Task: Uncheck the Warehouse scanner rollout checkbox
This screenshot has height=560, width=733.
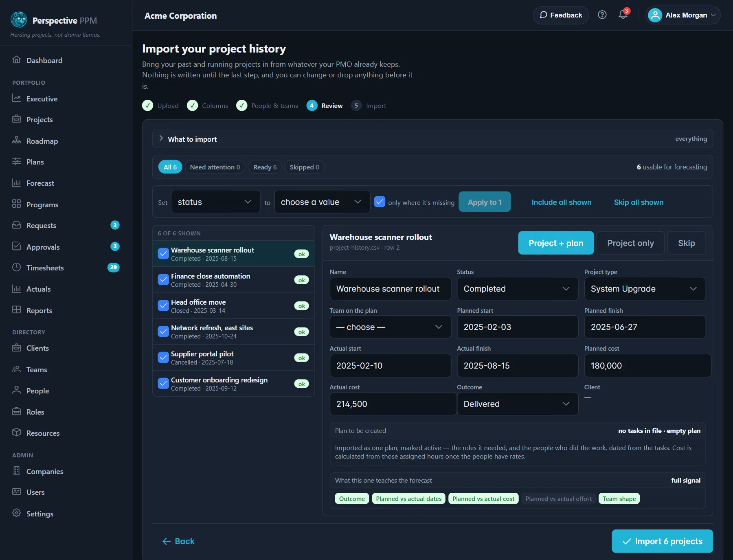Action: tap(163, 254)
